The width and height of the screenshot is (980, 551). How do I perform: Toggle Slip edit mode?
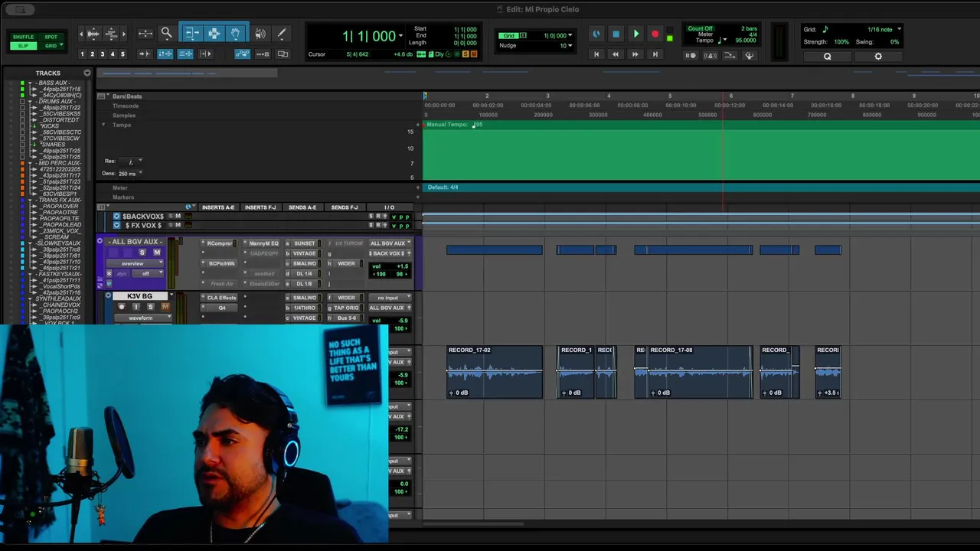click(24, 46)
